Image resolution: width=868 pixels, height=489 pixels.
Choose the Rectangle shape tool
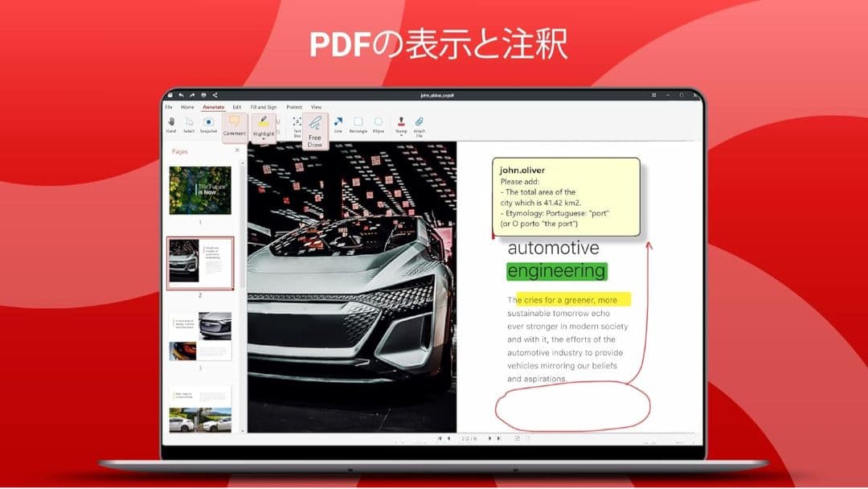click(x=359, y=121)
